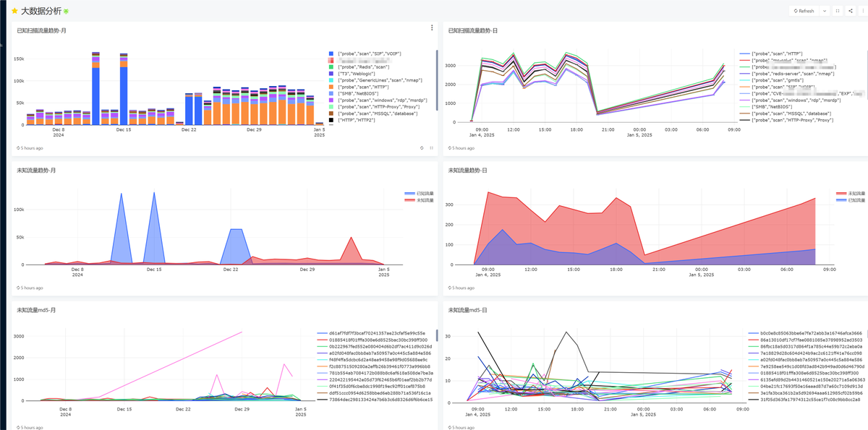Click the red 未知流量 swatch in 未知流量趋势-日 legend

tap(843, 194)
